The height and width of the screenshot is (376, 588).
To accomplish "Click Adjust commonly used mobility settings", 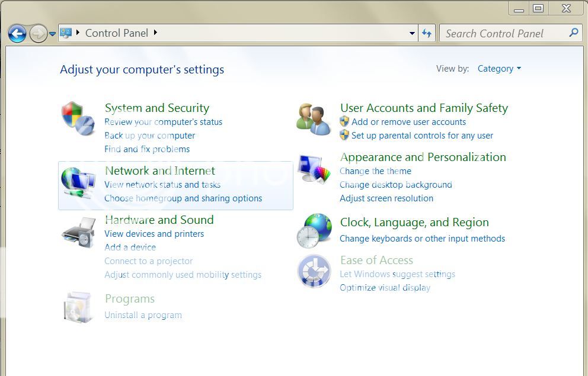I will point(183,275).
